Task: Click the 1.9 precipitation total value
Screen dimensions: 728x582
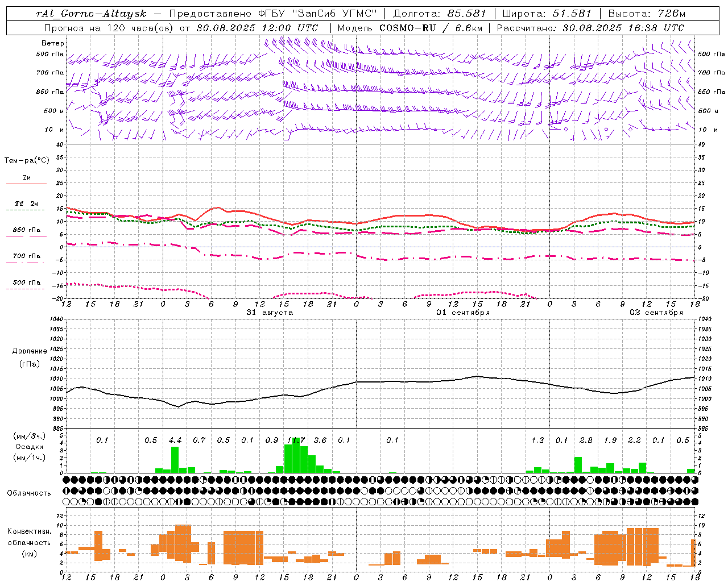Action: (x=610, y=440)
